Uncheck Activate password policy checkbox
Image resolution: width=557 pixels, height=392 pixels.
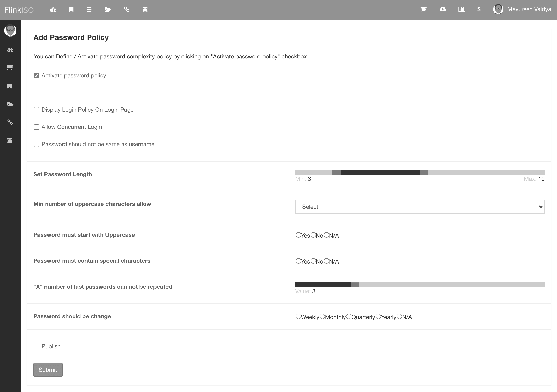point(36,76)
